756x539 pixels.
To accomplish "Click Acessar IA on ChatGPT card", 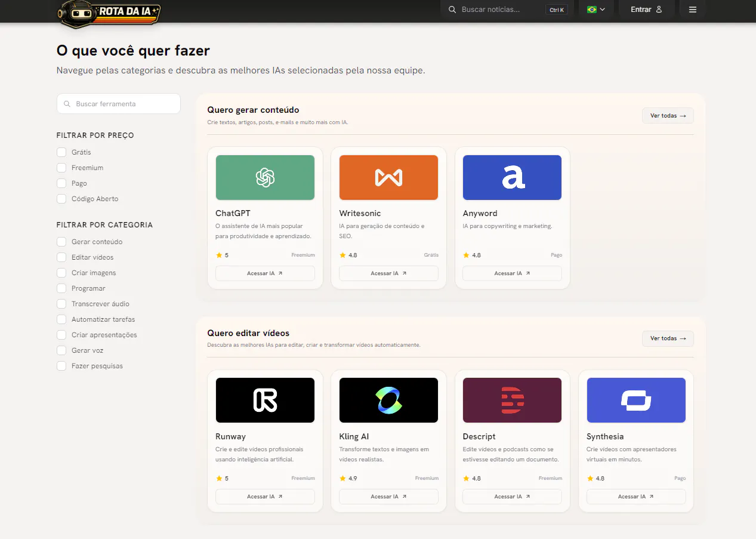I will click(265, 273).
